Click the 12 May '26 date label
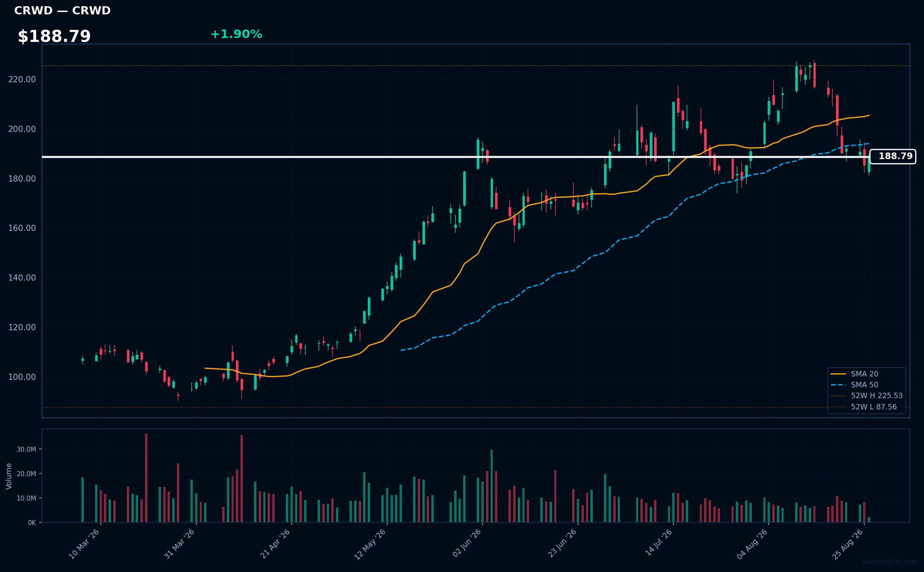This screenshot has width=924, height=572. click(370, 544)
